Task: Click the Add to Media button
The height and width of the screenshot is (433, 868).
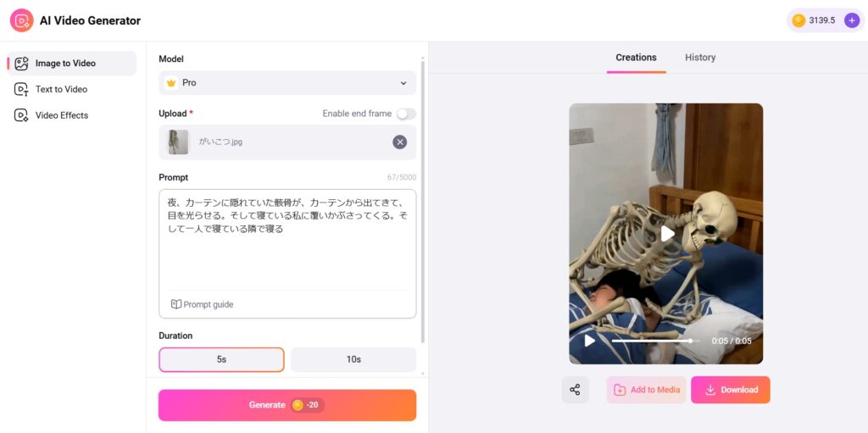Action: tap(647, 390)
